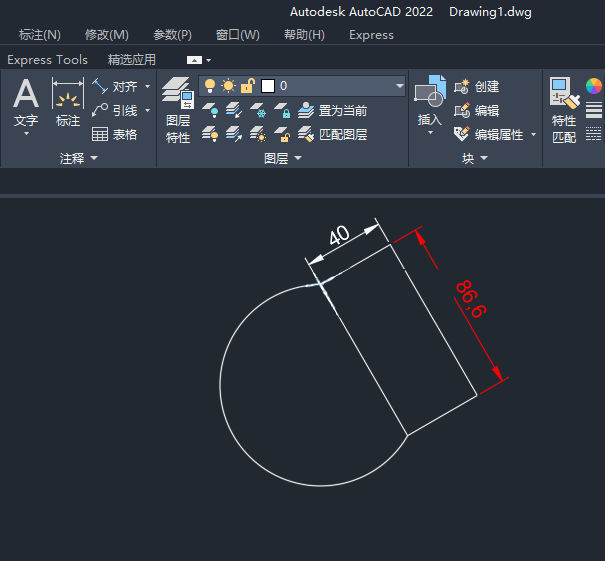
Task: Open the Express menu
Action: click(371, 35)
